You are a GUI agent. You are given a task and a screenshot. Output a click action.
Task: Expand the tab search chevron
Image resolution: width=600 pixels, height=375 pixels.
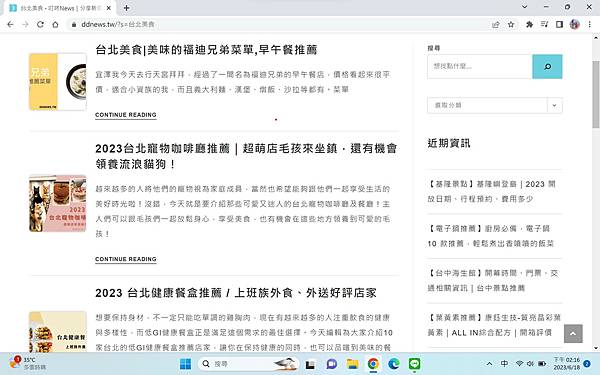(x=525, y=7)
